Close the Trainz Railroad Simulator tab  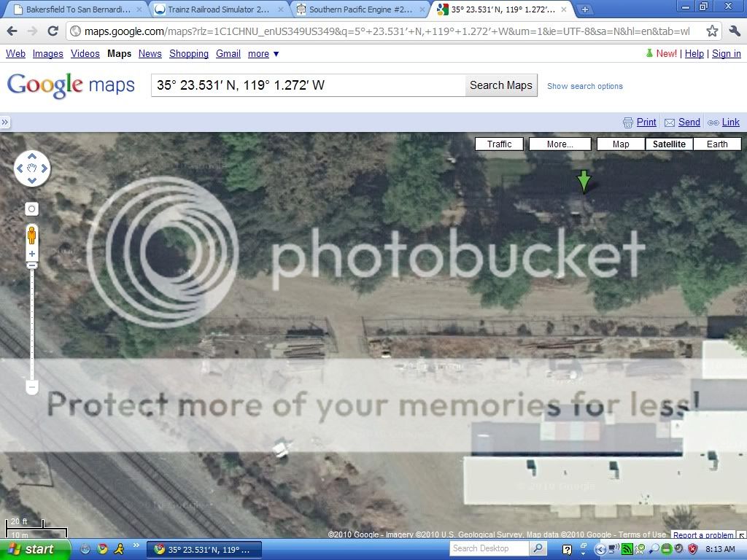point(281,9)
